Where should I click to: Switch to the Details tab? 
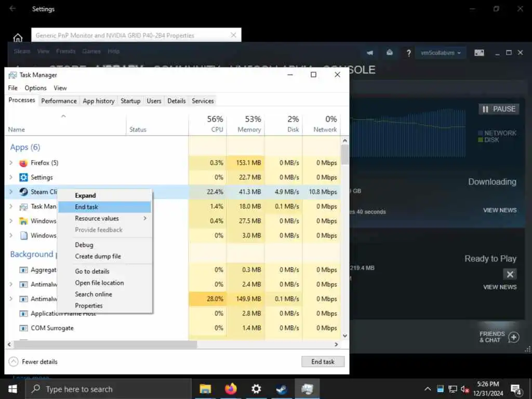click(x=177, y=101)
